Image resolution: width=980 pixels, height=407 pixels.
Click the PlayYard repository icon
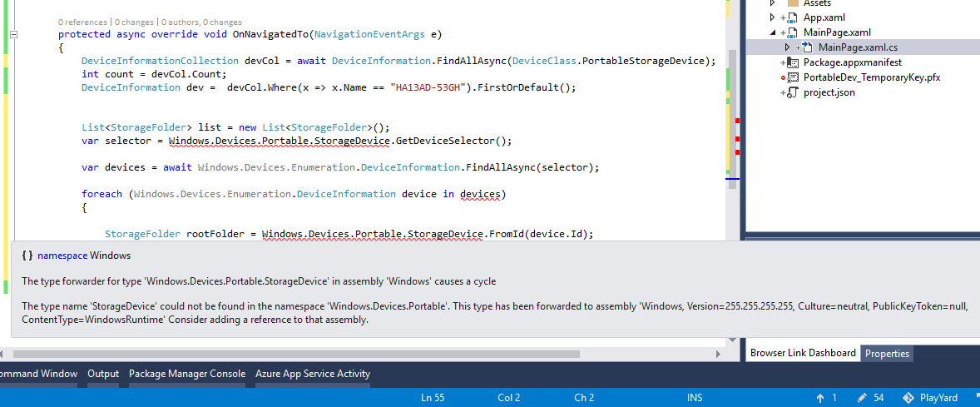(908, 398)
